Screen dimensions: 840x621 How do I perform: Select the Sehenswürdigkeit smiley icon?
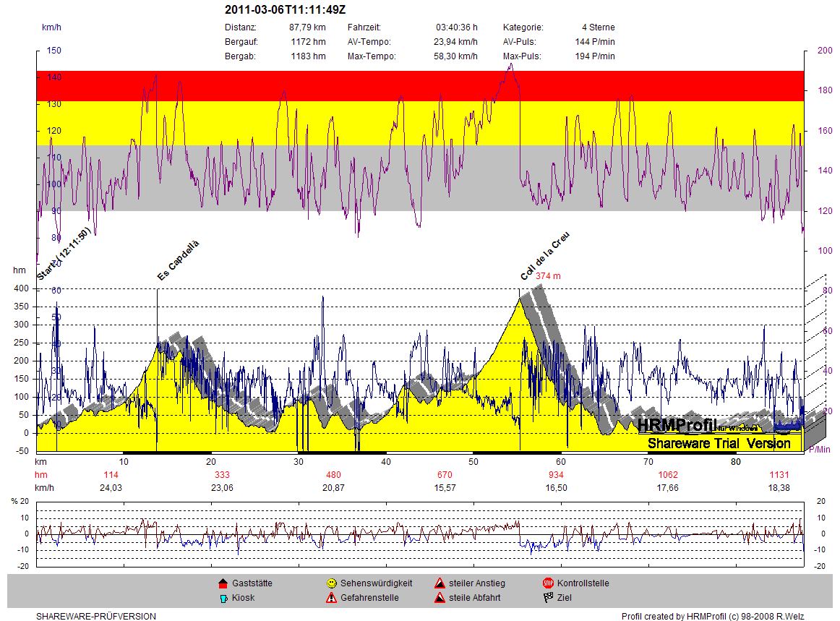331,583
